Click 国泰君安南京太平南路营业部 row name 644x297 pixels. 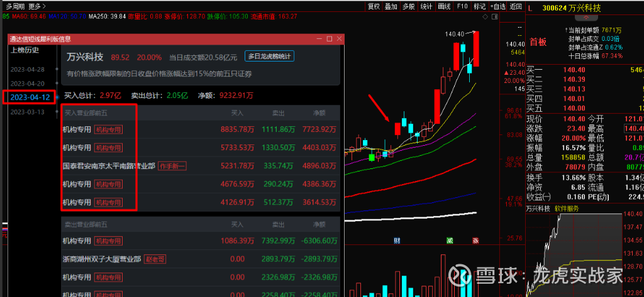tap(109, 166)
